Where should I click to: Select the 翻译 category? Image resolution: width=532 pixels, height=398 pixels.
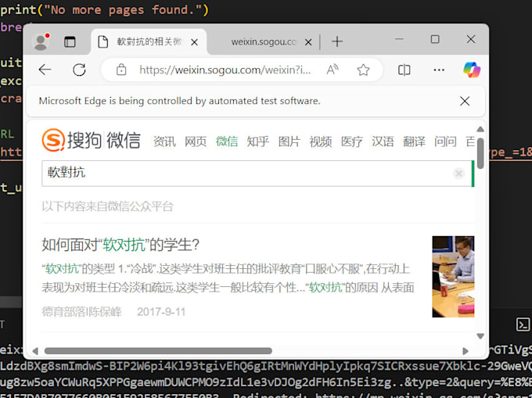pos(415,142)
